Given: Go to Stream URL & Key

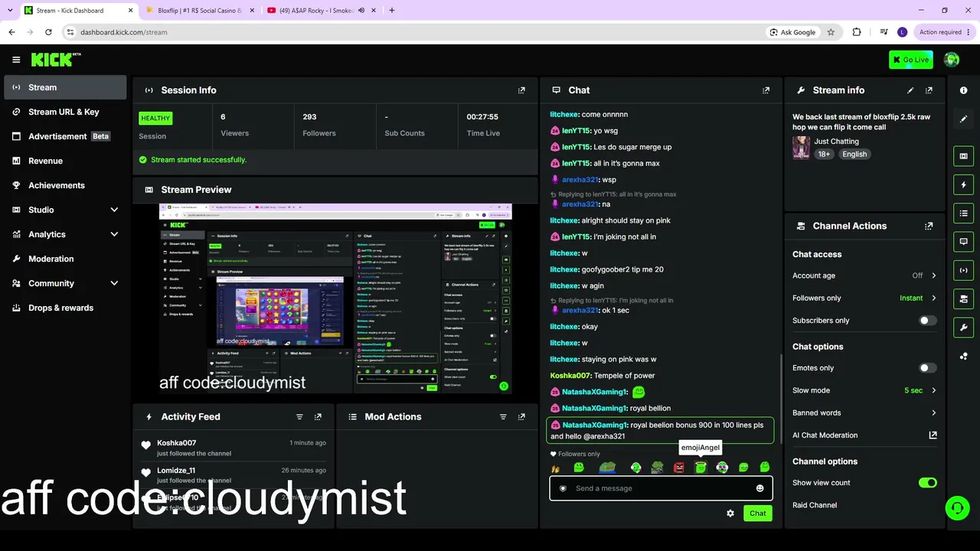Looking at the screenshot, I should pos(65,112).
